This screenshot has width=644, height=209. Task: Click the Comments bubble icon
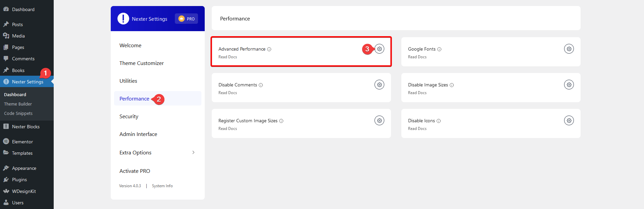pyautogui.click(x=6, y=59)
